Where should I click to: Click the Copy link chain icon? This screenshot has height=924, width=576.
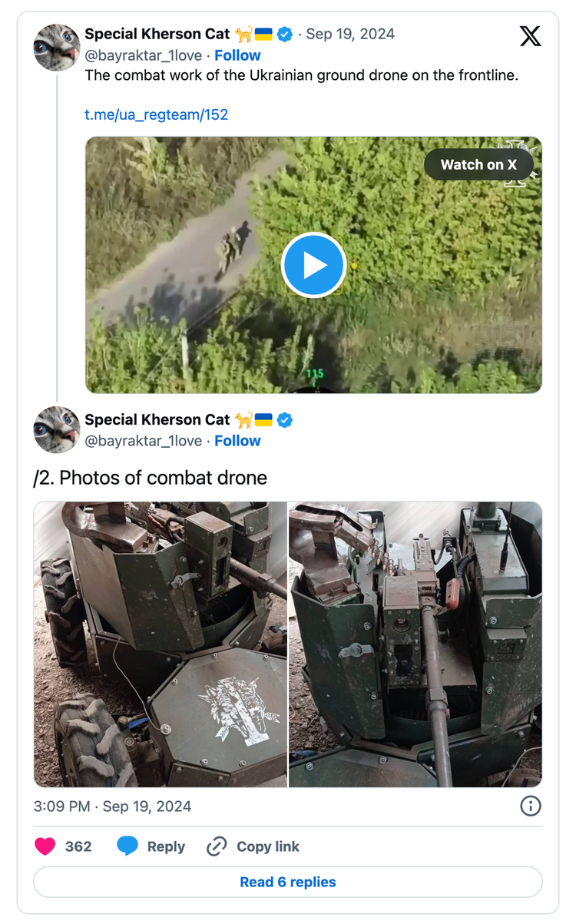219,846
